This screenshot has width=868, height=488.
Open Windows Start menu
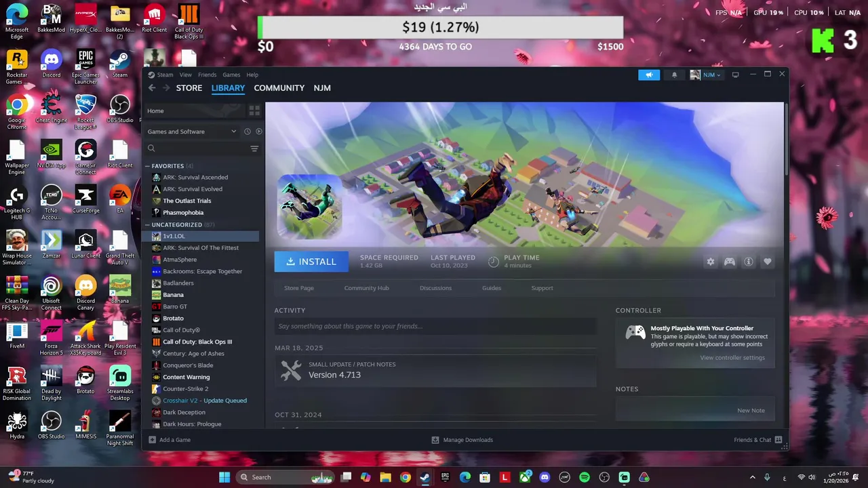pyautogui.click(x=224, y=477)
